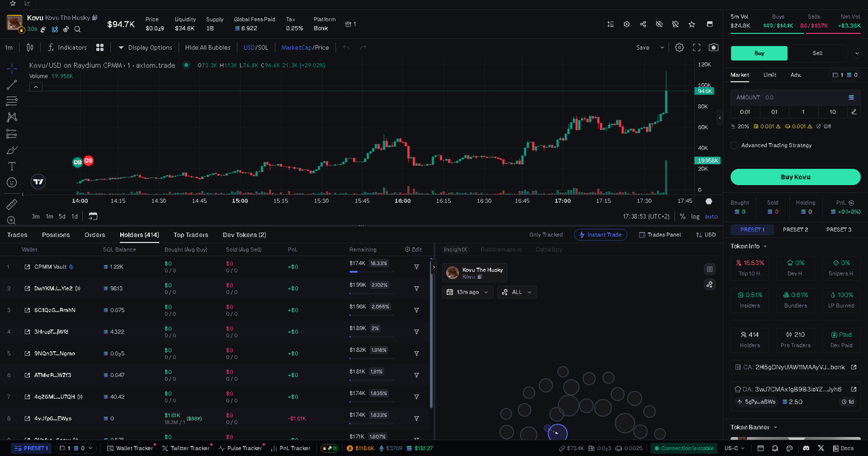Image resolution: width=868 pixels, height=456 pixels.
Task: Select PRESET 2
Action: point(795,229)
